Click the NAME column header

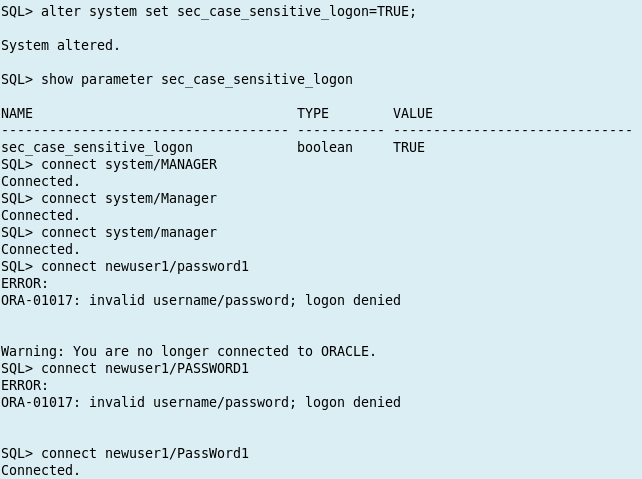17,113
